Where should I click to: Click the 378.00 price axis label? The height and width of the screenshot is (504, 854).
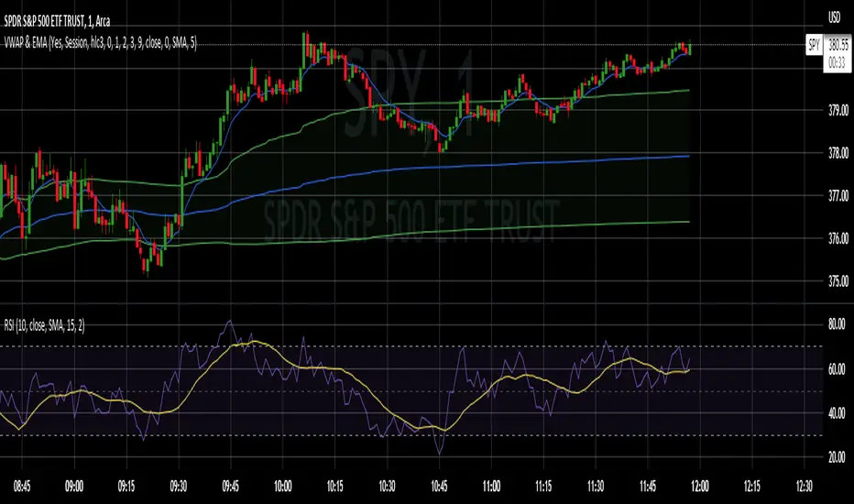pos(838,153)
